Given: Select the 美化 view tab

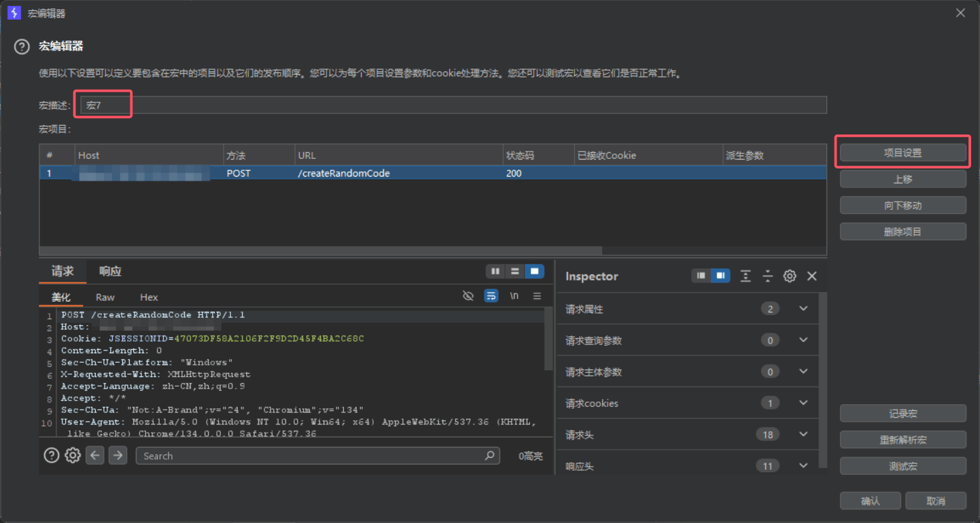Looking at the screenshot, I should coord(61,297).
